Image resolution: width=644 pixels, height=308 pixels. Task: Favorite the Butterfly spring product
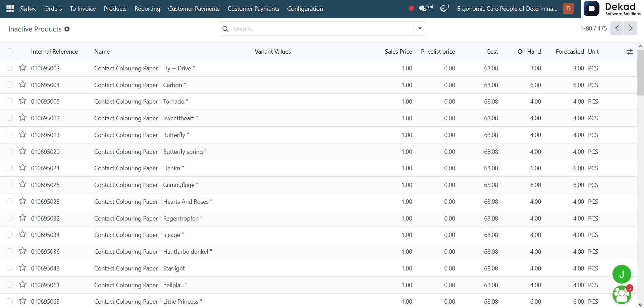coord(22,151)
